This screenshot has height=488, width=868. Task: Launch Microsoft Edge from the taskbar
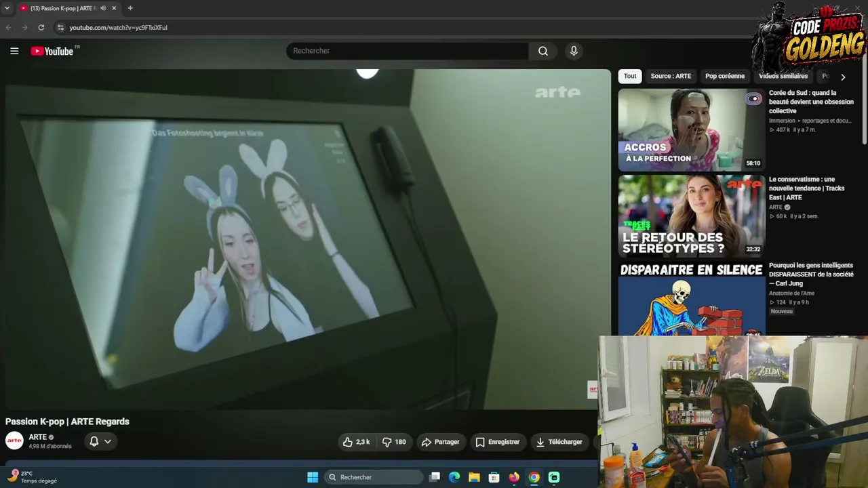454,477
